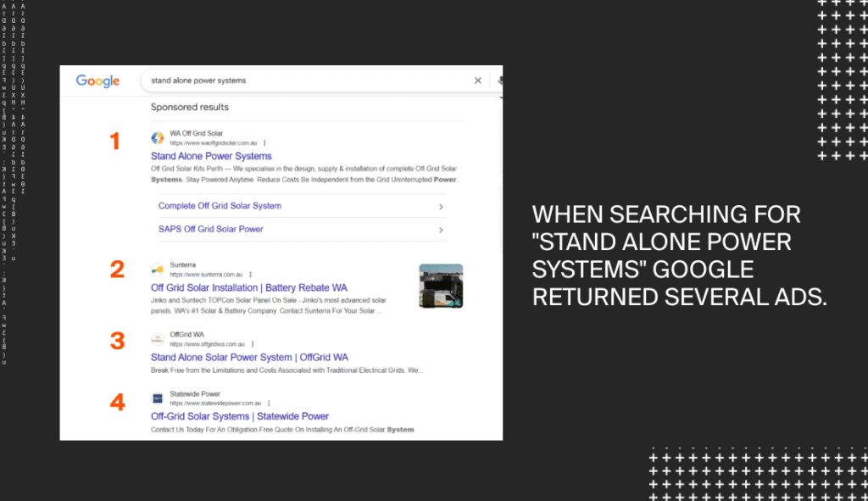Open 'Off Grid Solar Installation | Battery Rebate WA'

(248, 288)
